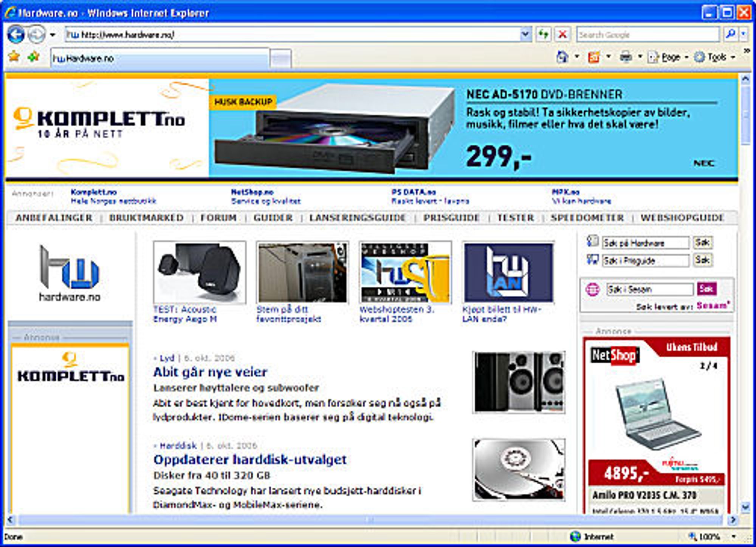
Task: Open the SPEEDOMETER navigation item
Action: (587, 218)
